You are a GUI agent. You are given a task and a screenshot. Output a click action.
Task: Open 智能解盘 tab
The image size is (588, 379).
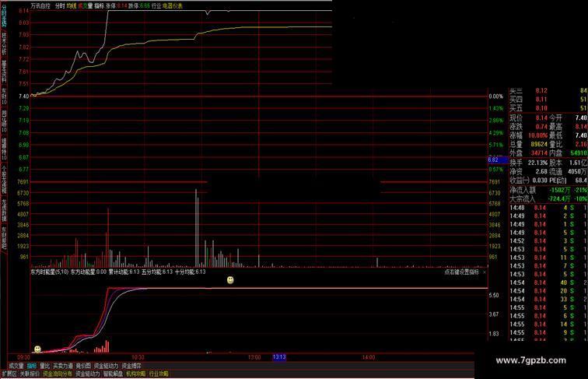point(114,374)
